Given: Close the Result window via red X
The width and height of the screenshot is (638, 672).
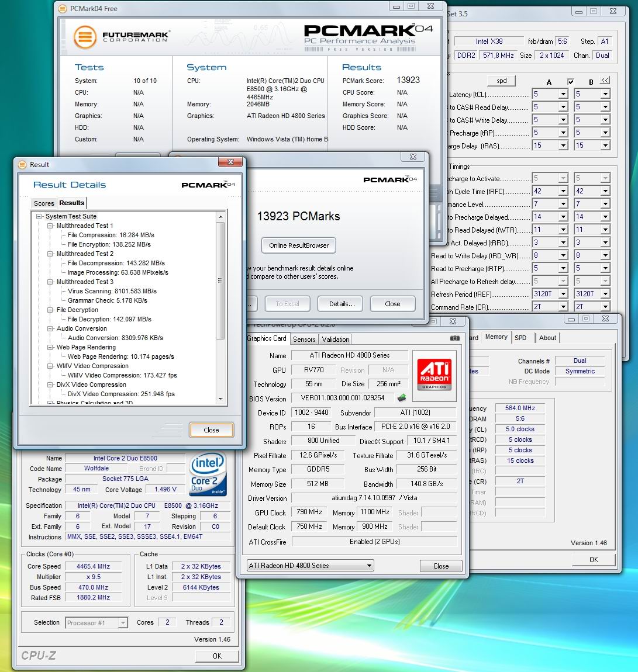Looking at the screenshot, I should tap(230, 162).
